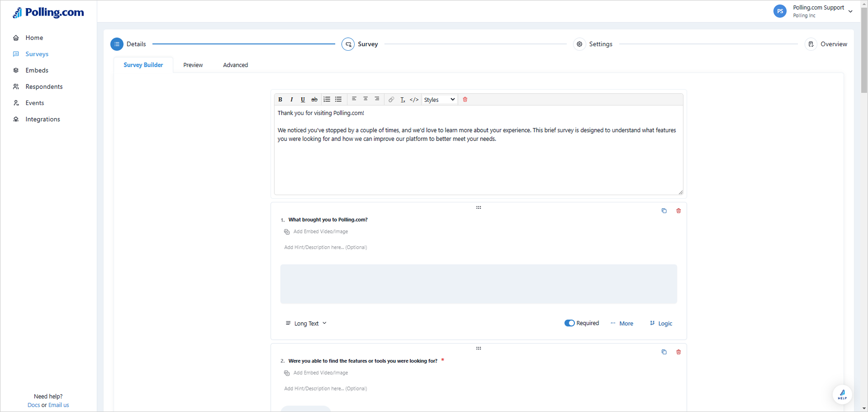Insert a hyperlink in the editor
The width and height of the screenshot is (868, 412).
pos(391,100)
